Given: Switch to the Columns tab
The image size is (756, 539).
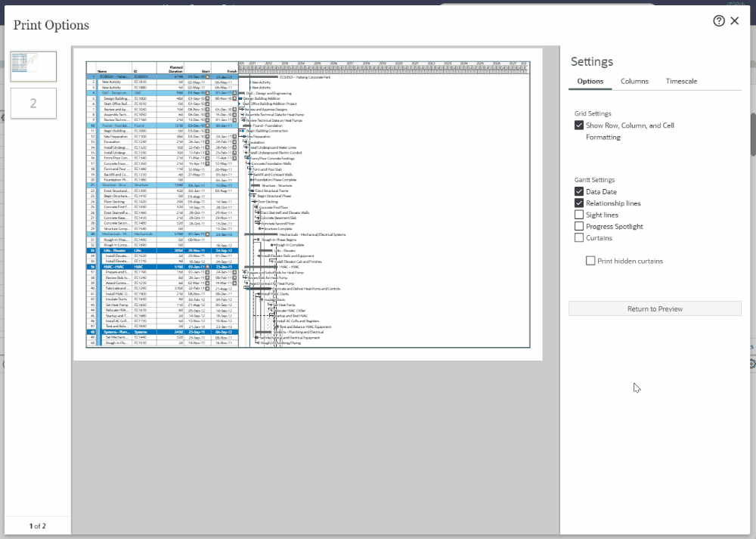Looking at the screenshot, I should pyautogui.click(x=634, y=81).
